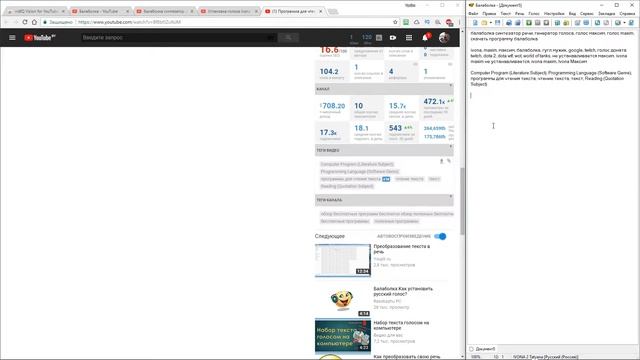Click the 708.20 channel stat in vidIQ
Viewport: 640px width, 360px height.
click(x=333, y=106)
